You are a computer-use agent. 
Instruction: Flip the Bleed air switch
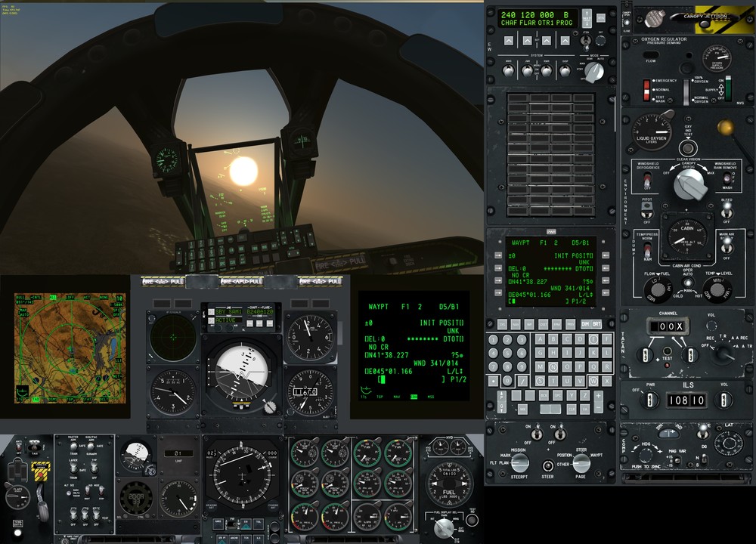[x=727, y=211]
